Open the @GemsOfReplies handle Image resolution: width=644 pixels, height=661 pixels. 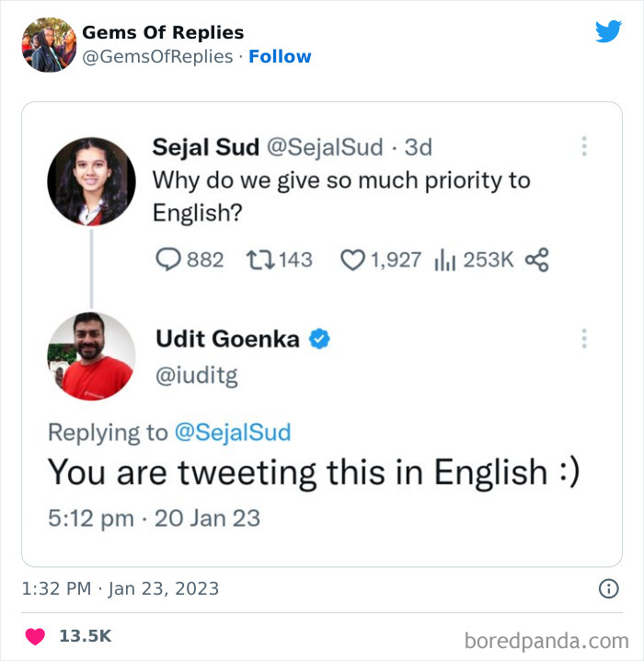[x=157, y=56]
